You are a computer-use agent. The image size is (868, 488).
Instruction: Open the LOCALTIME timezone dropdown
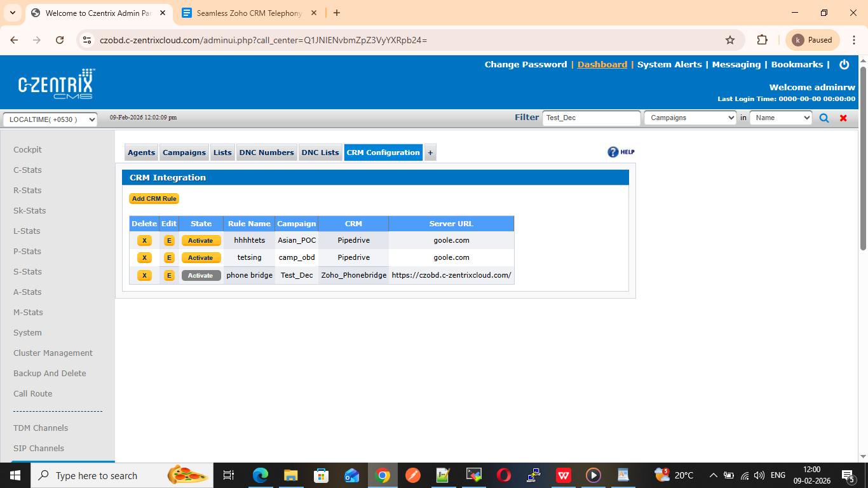[50, 119]
